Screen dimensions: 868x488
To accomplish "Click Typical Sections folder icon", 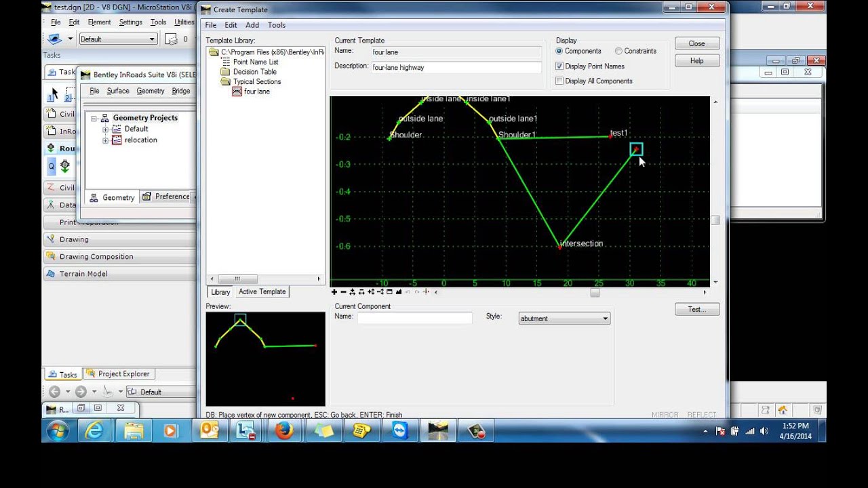I will pyautogui.click(x=225, y=81).
